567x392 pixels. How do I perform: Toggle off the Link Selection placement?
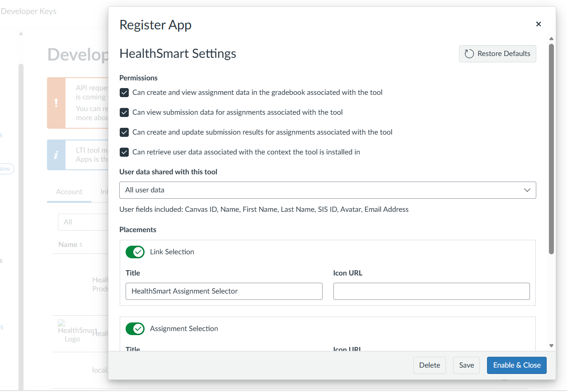[x=135, y=252]
